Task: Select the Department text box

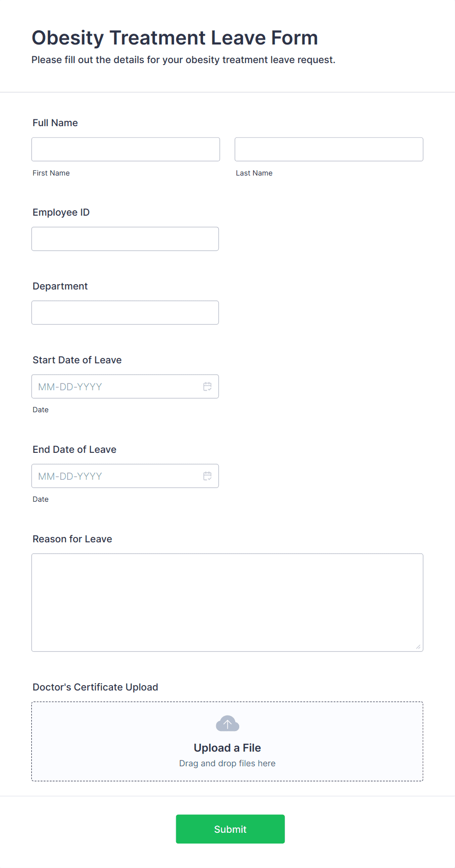Action: click(x=125, y=312)
